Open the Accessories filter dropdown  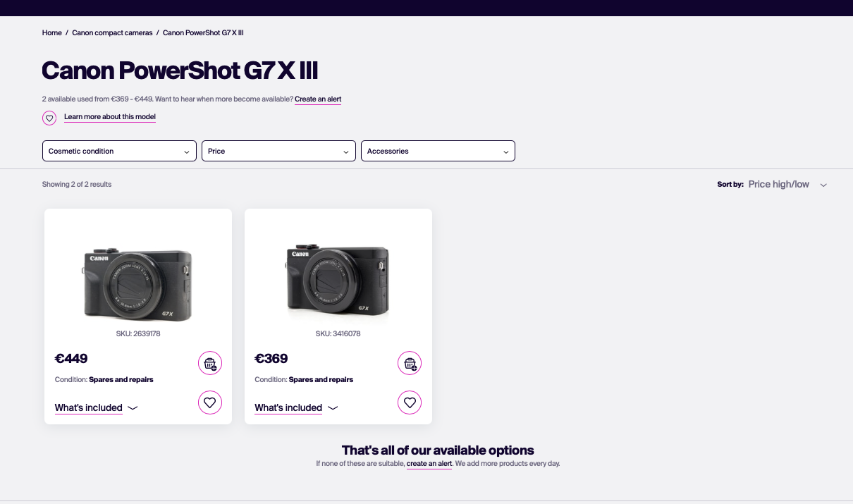click(438, 151)
